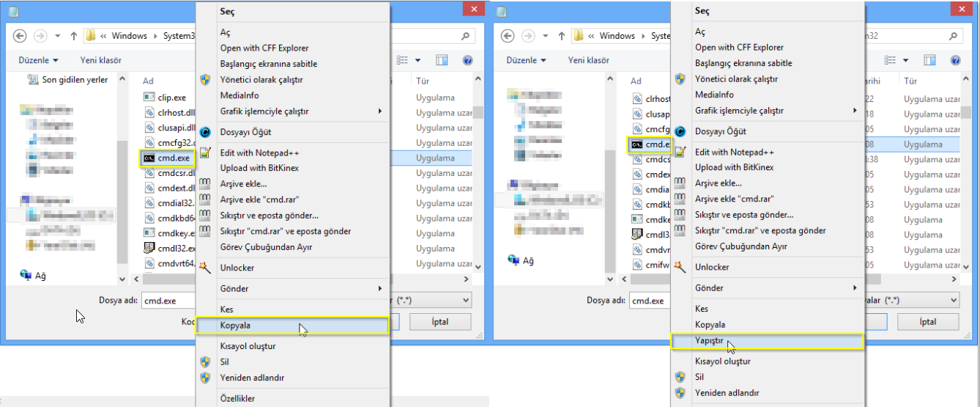
Task: Click the help question mark icon in the left dialog
Action: 467,60
